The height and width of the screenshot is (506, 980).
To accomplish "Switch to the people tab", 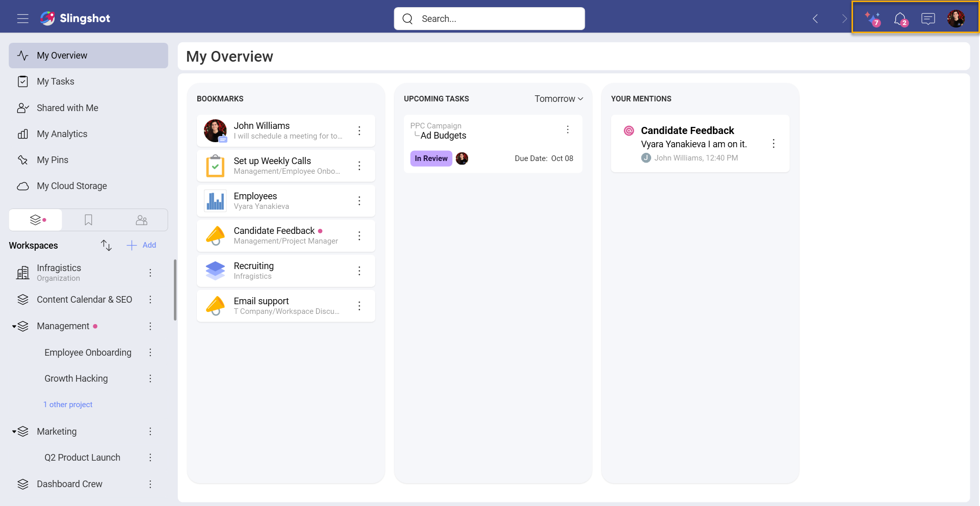I will coord(141,220).
